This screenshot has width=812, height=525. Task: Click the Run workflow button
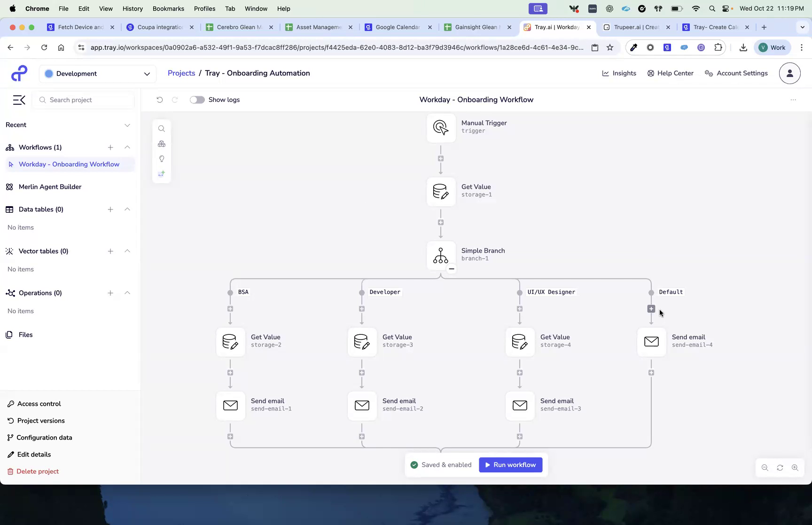point(510,464)
